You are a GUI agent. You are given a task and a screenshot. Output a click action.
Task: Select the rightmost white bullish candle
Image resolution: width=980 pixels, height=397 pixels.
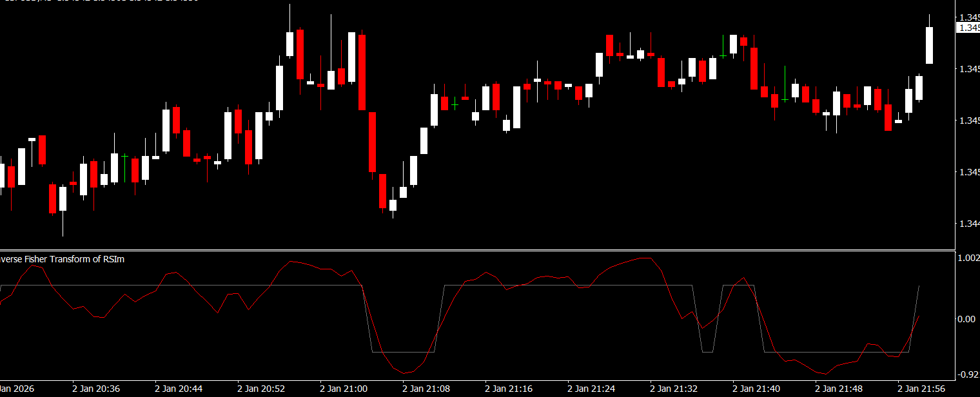929,45
